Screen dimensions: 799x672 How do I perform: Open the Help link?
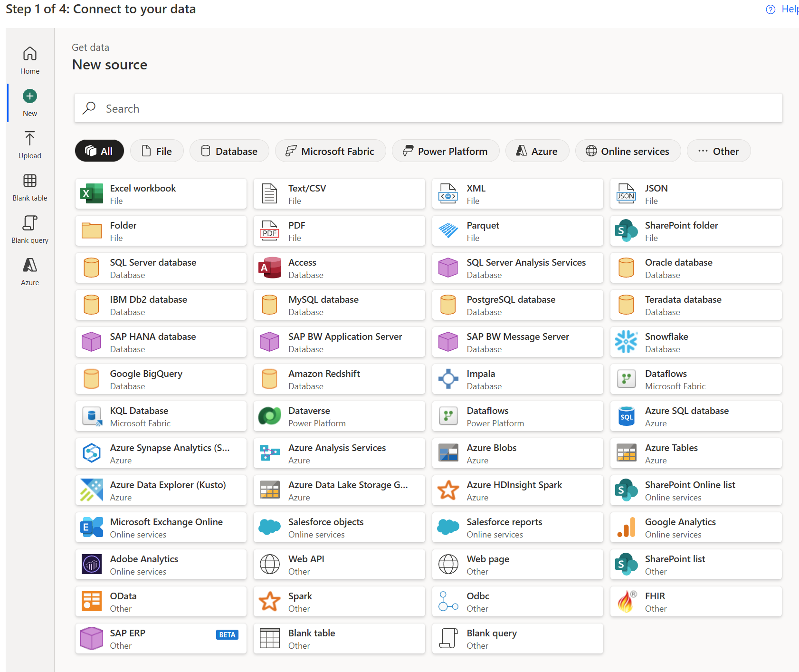tap(783, 9)
